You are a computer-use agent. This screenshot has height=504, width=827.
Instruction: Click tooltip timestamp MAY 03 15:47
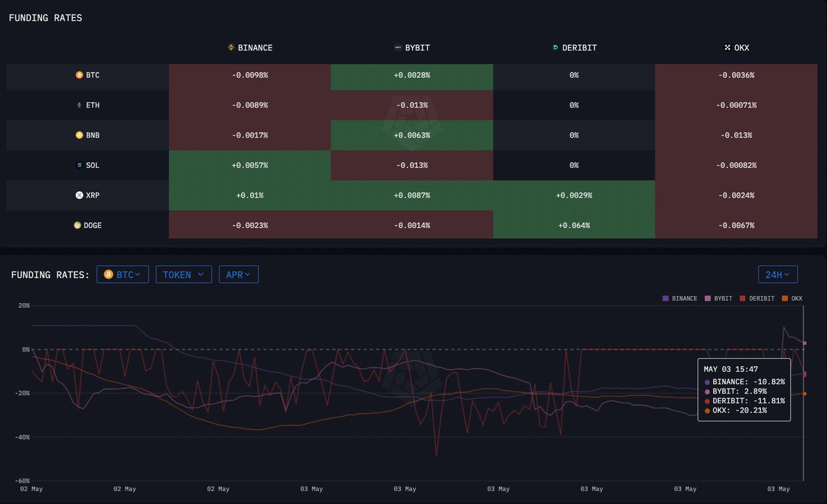731,370
